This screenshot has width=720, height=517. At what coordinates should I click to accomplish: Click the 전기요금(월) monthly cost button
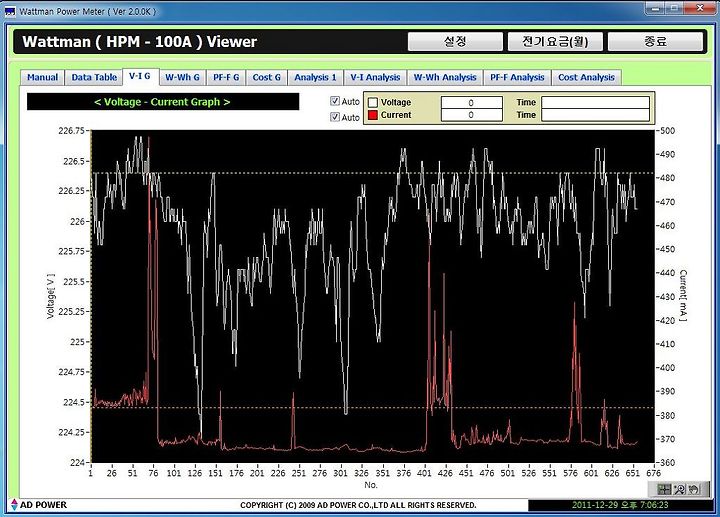pyautogui.click(x=555, y=42)
